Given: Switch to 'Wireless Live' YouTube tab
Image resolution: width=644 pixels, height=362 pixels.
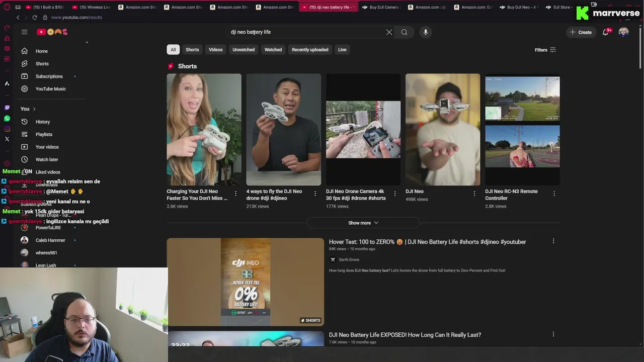Looking at the screenshot, I should point(93,8).
